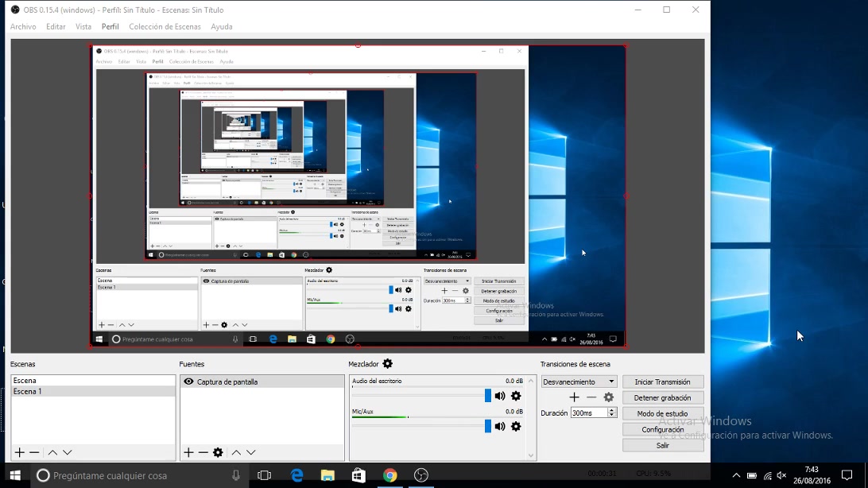Image resolution: width=868 pixels, height=488 pixels.
Task: Add a new scene with plus icon
Action: (x=20, y=452)
